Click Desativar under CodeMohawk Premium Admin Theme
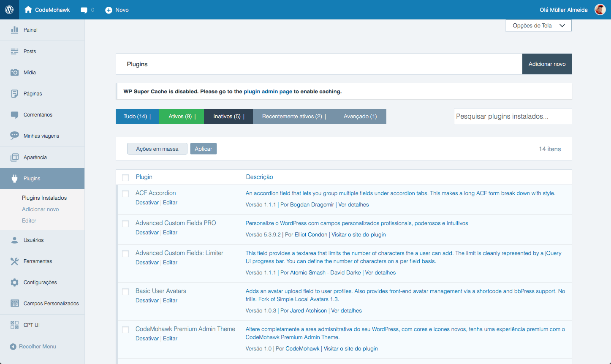Viewport: 611px width, 364px height. coord(147,339)
